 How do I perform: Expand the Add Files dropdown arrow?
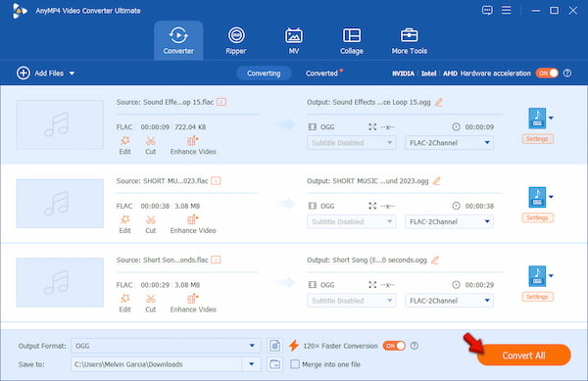pyautogui.click(x=72, y=73)
